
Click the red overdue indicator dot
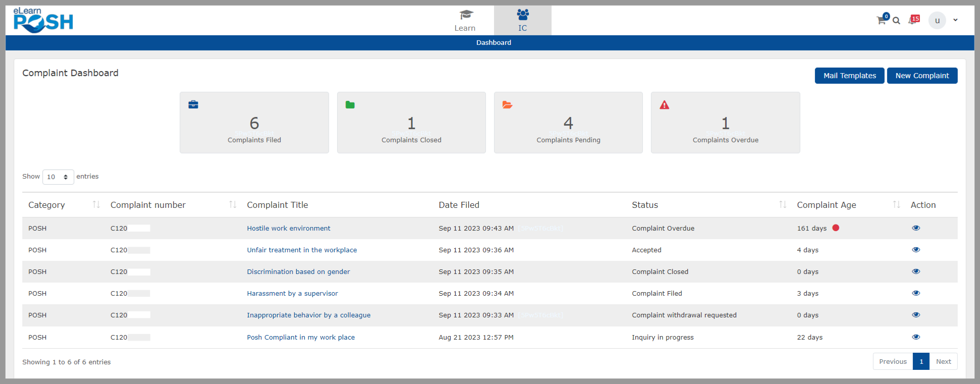tap(836, 228)
